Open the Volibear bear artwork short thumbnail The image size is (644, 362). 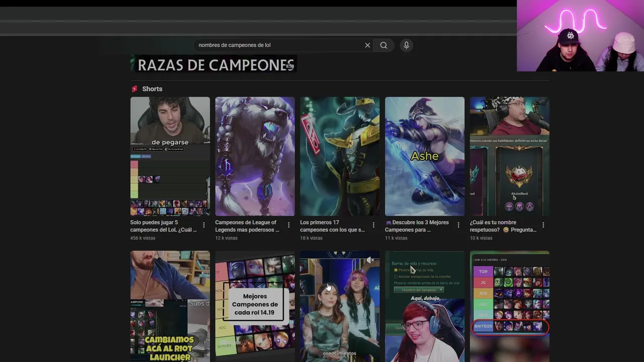click(255, 156)
